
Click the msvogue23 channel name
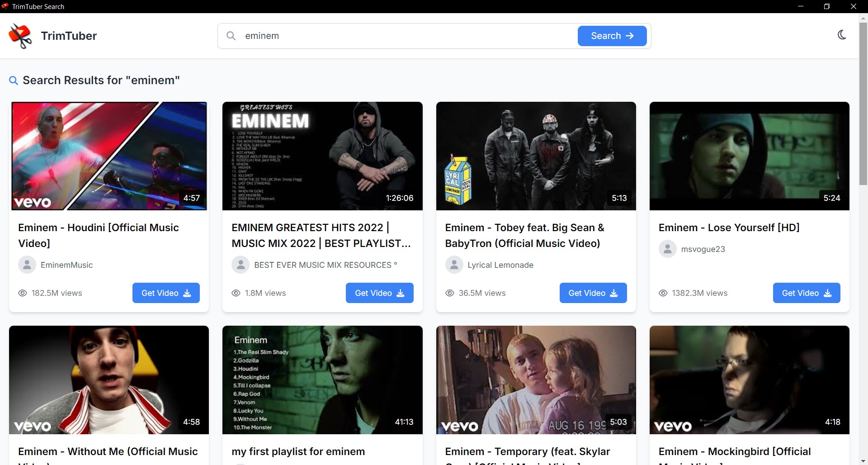pos(703,249)
